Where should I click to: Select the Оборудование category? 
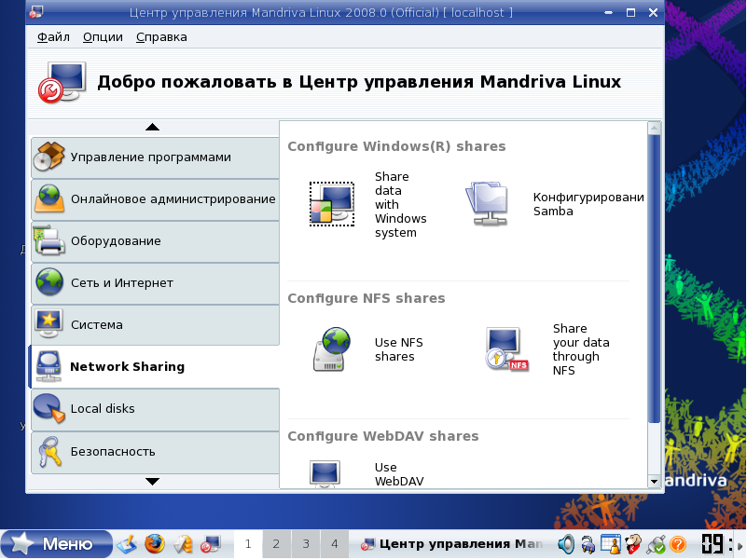[156, 241]
